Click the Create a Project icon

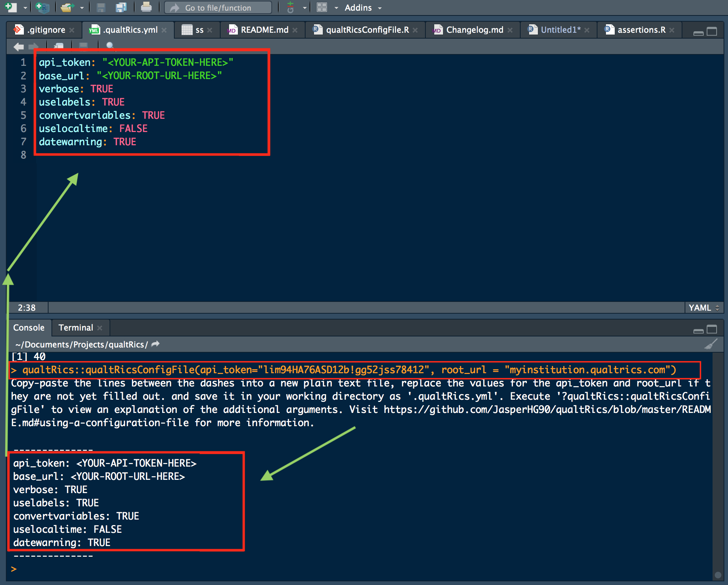pyautogui.click(x=43, y=7)
